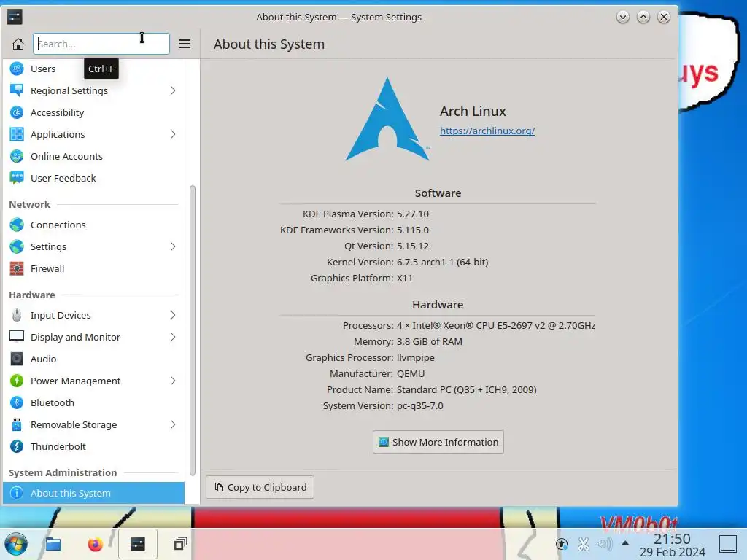The image size is (747, 560).
Task: Open Display and Monitor icon
Action: pos(17,337)
